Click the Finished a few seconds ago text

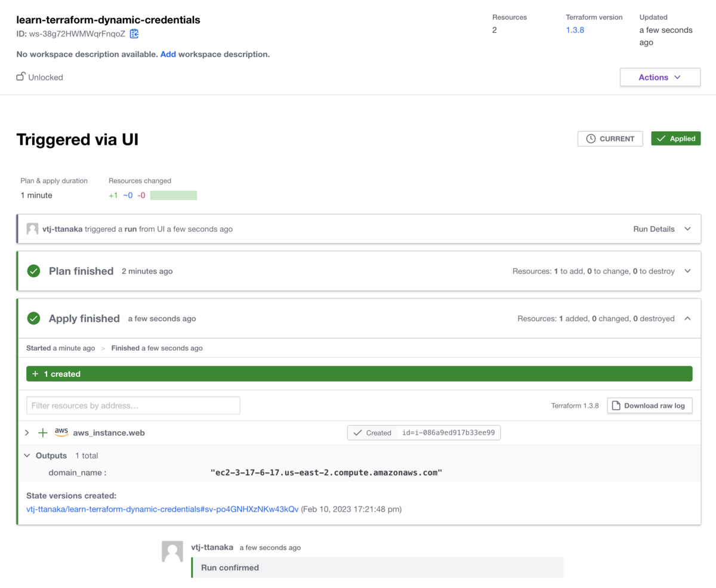[x=157, y=348]
